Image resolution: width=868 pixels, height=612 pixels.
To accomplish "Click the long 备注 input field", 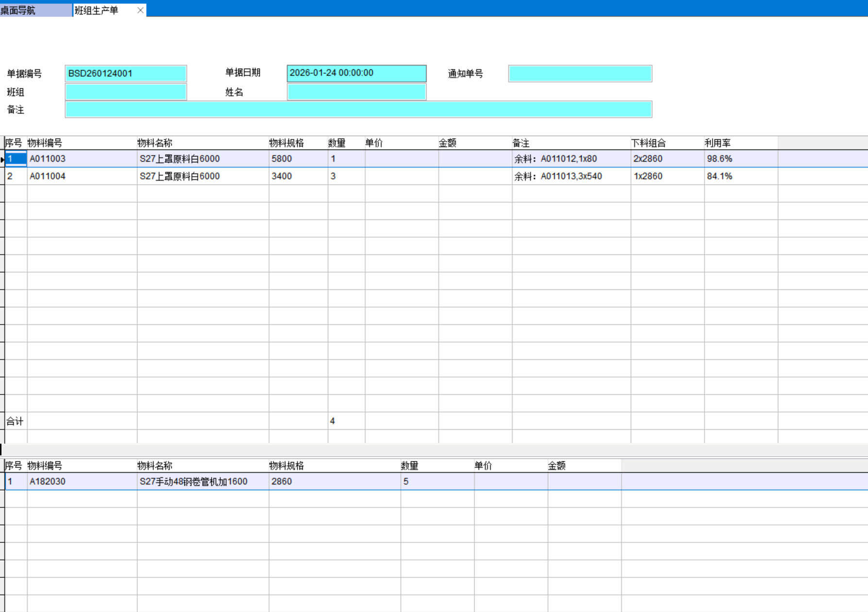I will tap(358, 110).
